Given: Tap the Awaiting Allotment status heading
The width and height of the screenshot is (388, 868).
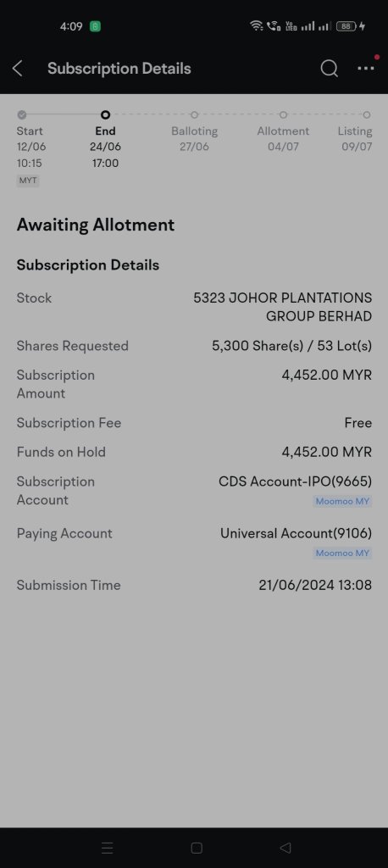Looking at the screenshot, I should point(96,225).
